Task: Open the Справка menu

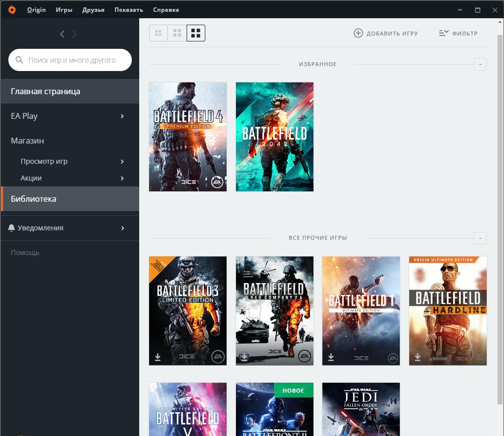Action: point(166,10)
